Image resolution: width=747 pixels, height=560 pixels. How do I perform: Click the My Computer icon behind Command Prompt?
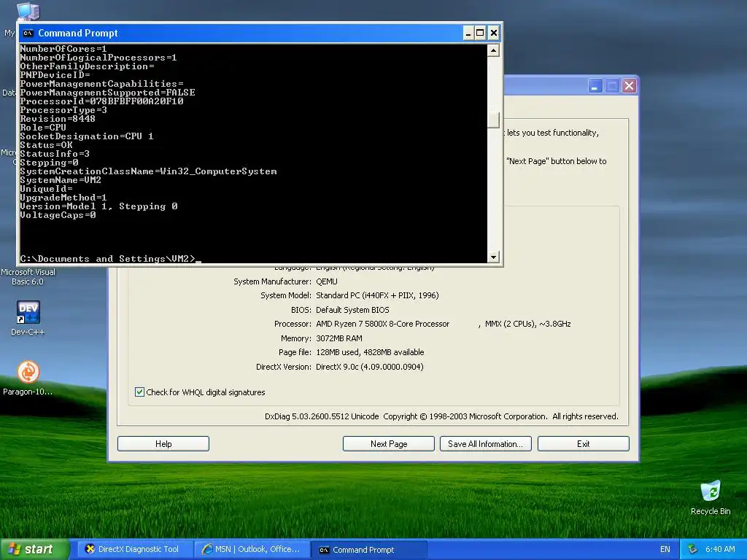tap(28, 10)
